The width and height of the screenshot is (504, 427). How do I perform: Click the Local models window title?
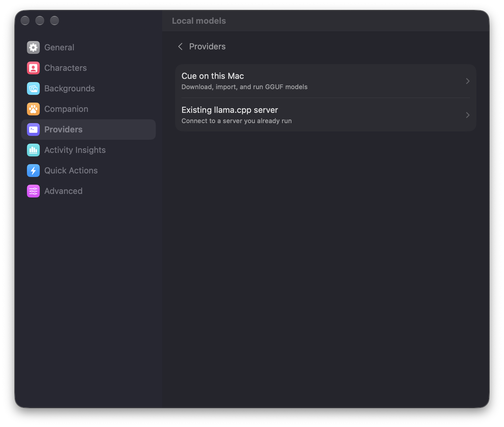coord(199,21)
